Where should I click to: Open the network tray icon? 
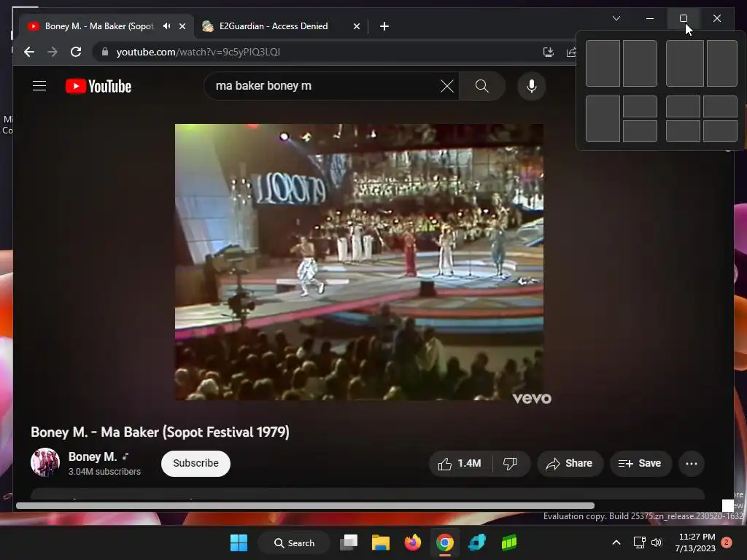click(x=639, y=542)
